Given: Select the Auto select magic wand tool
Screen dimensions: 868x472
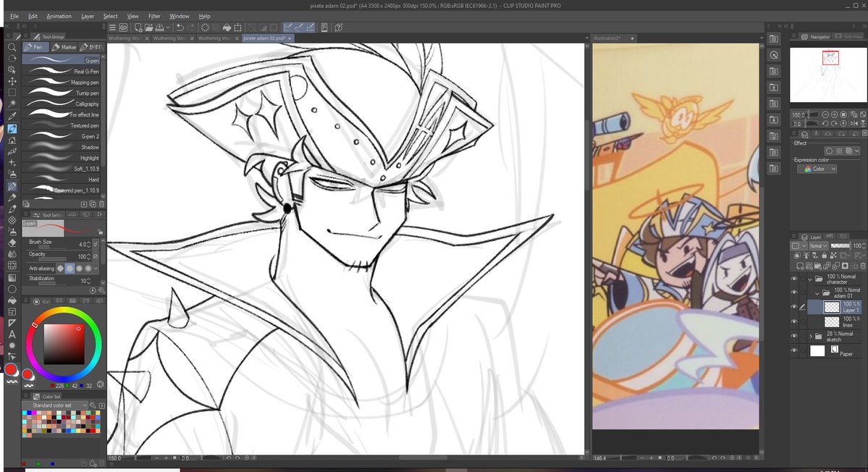Looking at the screenshot, I should (x=12, y=104).
